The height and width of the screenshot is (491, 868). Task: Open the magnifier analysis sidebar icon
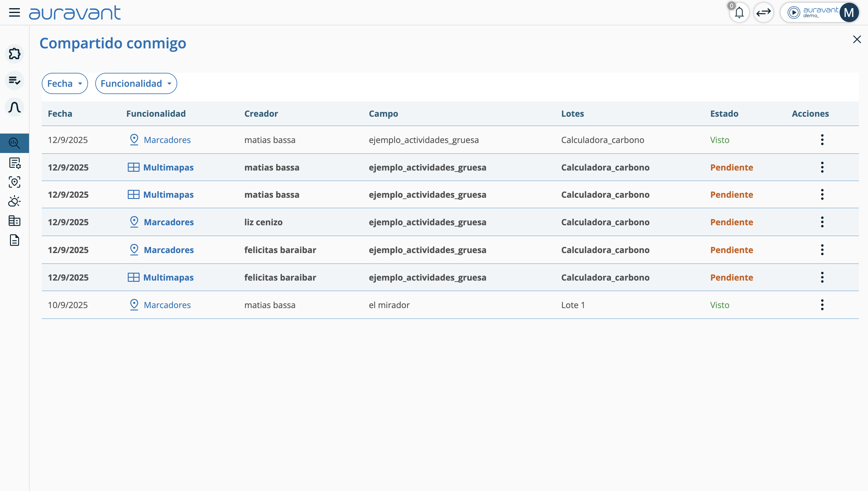[15, 143]
